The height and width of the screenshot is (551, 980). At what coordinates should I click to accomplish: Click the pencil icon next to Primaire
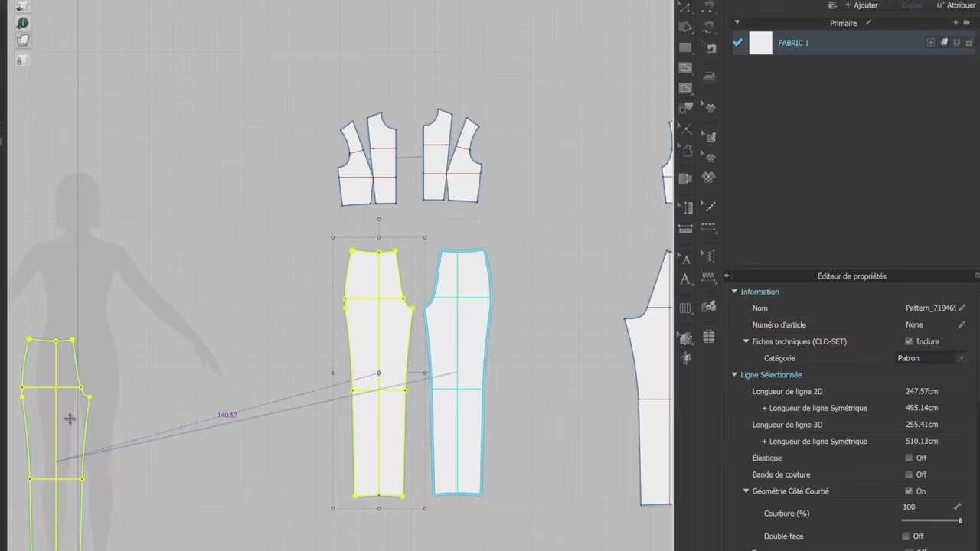(x=868, y=23)
